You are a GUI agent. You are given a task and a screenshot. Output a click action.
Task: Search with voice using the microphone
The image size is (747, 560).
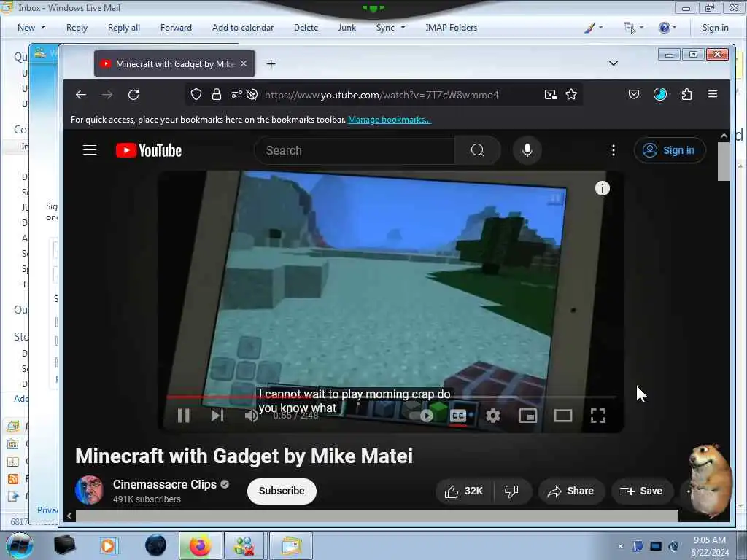527,150
